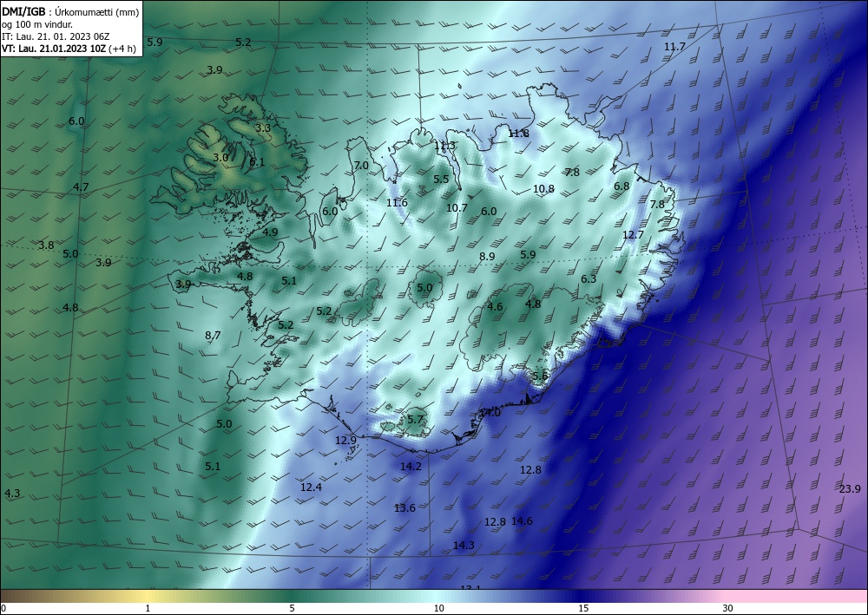Click the 4.6 value on Vatnajökull
The height and width of the screenshot is (615, 868).
coord(495,307)
